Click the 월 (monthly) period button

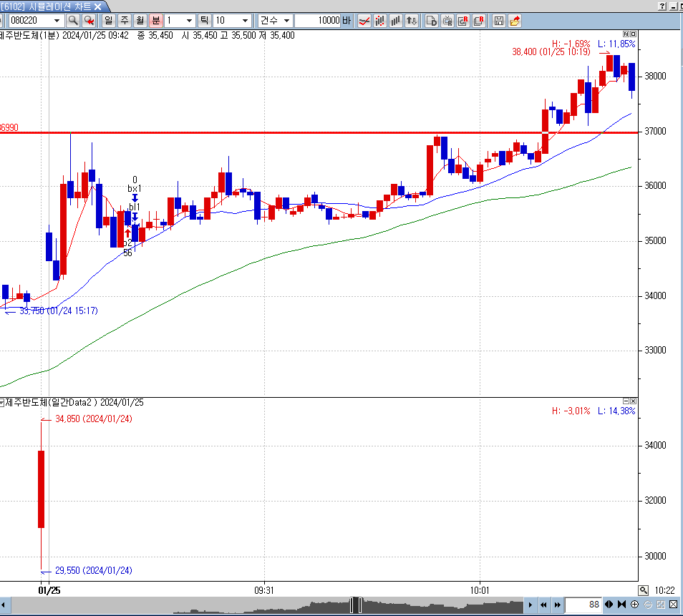(x=140, y=20)
